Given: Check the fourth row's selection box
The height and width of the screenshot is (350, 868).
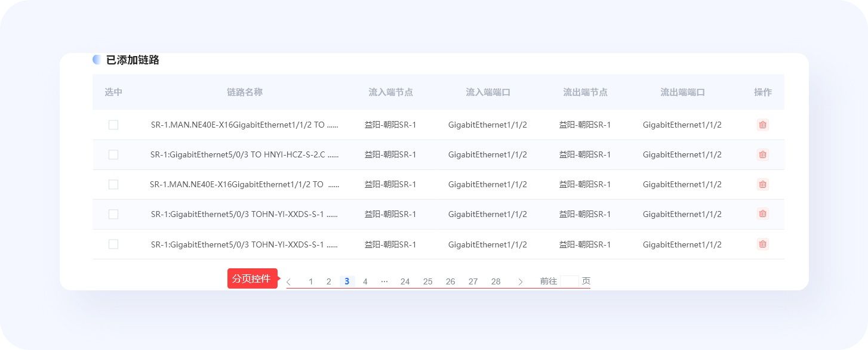Looking at the screenshot, I should (113, 214).
